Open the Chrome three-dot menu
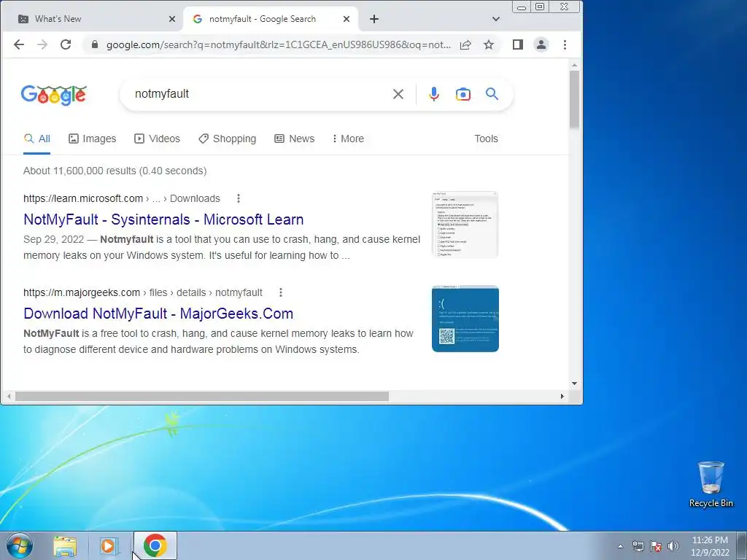Screen dimensions: 747x560 [x=565, y=44]
